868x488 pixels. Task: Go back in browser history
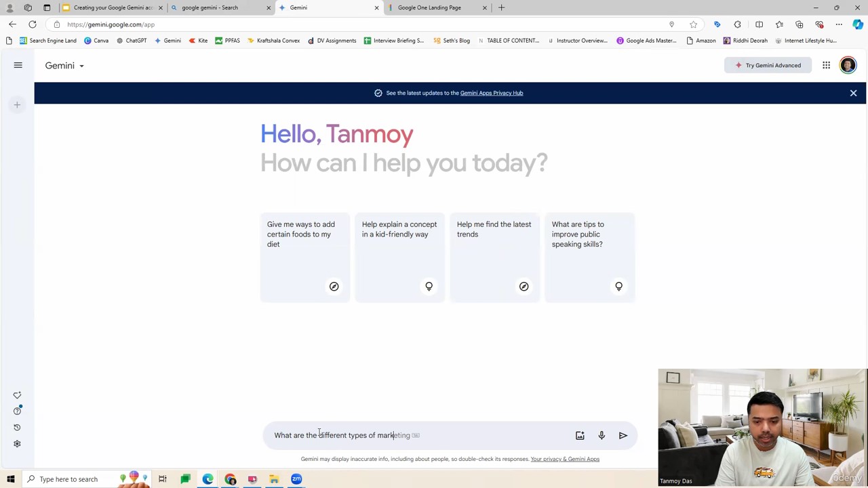[12, 24]
